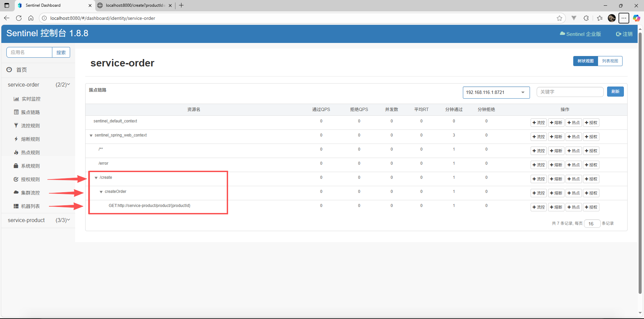
Task: Go to 首页 home in sidebar
Action: (x=21, y=70)
